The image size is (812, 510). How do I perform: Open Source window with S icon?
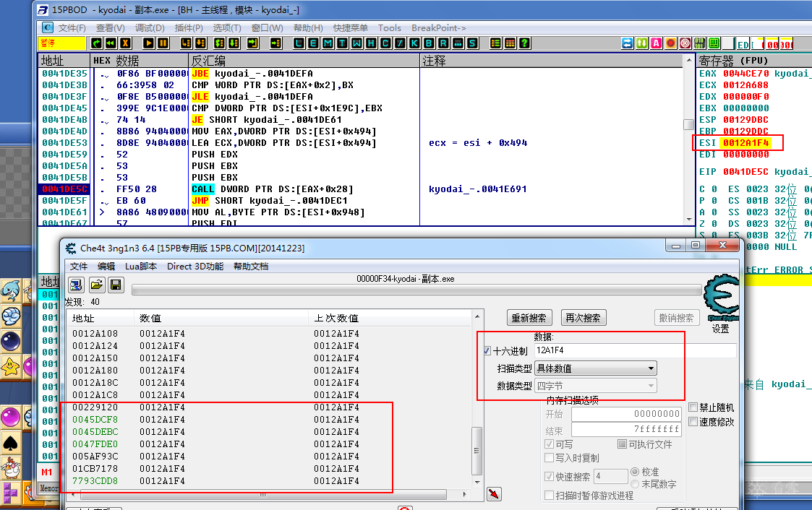click(473, 43)
